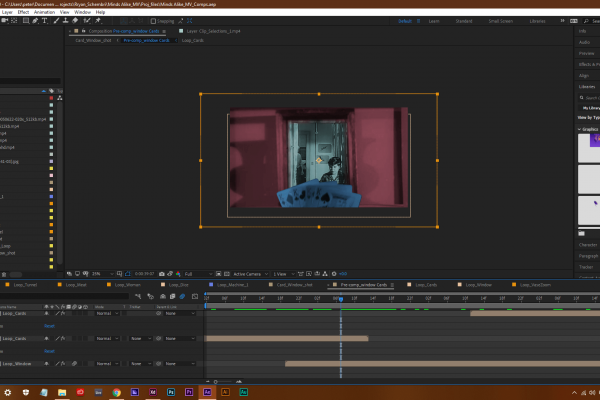
Task: Select the Type tool in the toolbar
Action: 45,21
